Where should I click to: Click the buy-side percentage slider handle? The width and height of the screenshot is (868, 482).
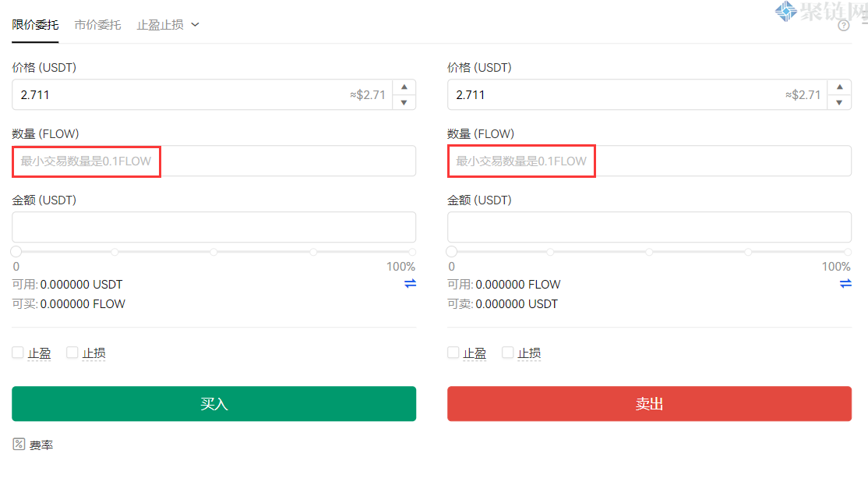click(x=16, y=252)
